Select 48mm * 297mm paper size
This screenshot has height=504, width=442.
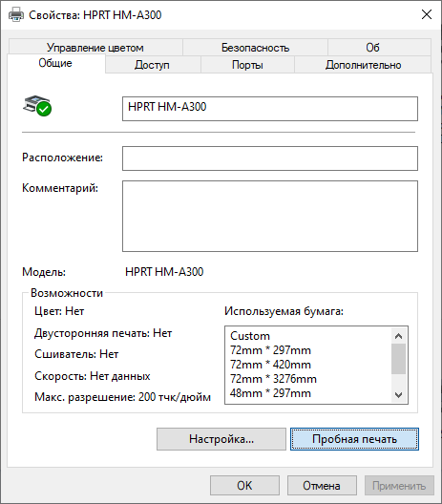pos(270,393)
